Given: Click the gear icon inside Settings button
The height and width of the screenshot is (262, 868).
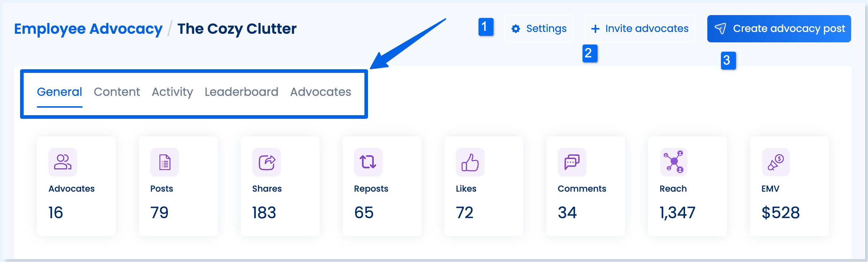Looking at the screenshot, I should [516, 28].
